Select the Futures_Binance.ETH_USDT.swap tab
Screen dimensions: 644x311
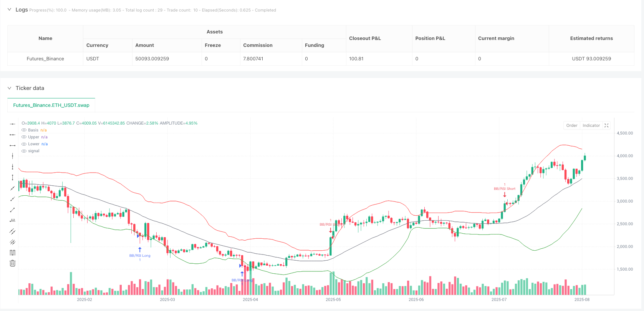click(x=51, y=105)
